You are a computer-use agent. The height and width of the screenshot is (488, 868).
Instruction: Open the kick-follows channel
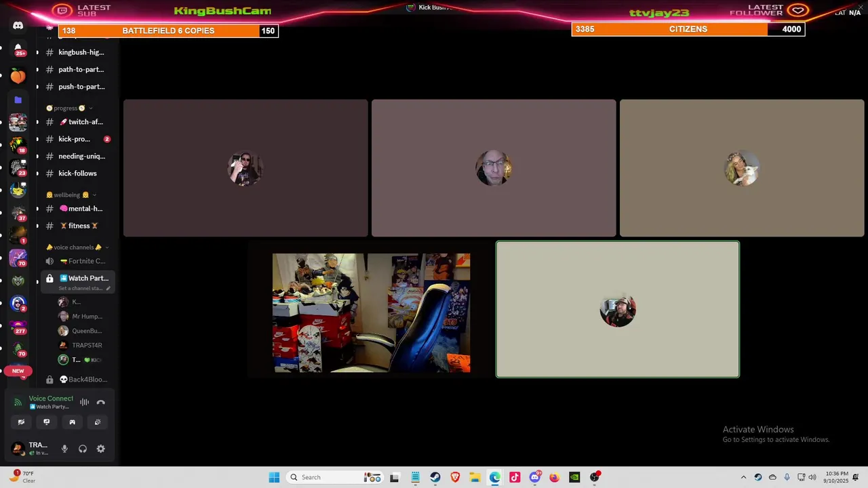pos(76,174)
